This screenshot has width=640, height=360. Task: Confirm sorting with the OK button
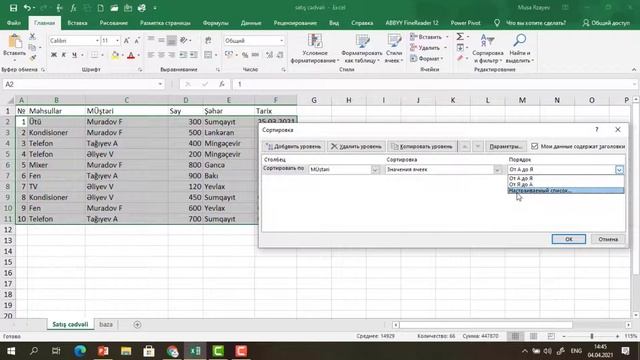point(569,239)
